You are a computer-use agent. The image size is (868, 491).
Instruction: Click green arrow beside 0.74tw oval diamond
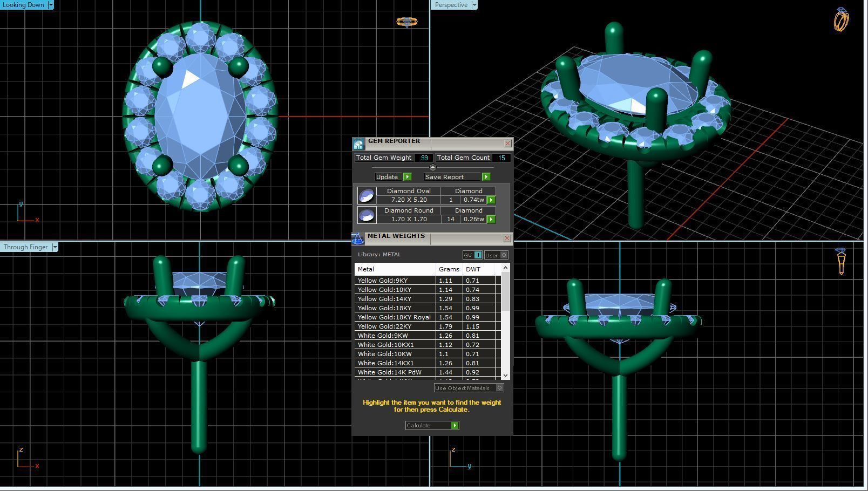pos(491,200)
